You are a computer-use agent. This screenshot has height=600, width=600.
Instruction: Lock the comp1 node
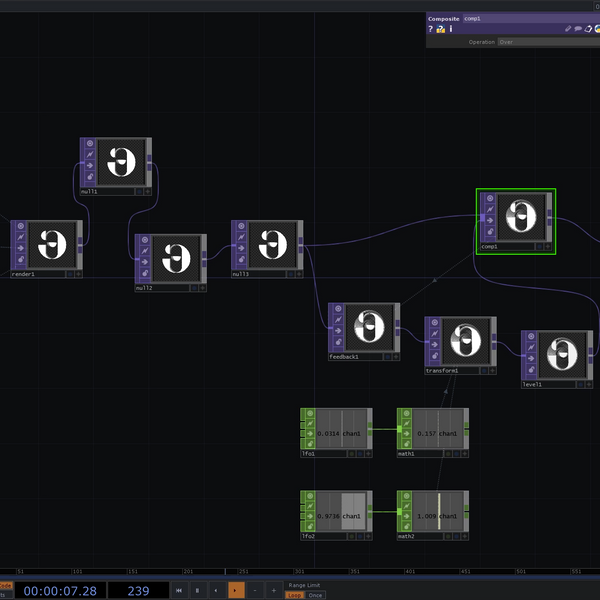490,232
